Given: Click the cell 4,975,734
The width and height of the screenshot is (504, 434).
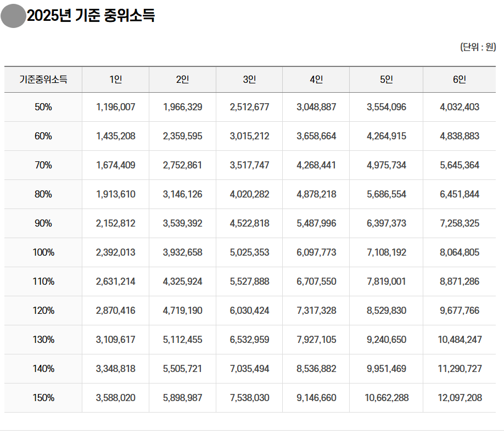Looking at the screenshot, I should (387, 165).
